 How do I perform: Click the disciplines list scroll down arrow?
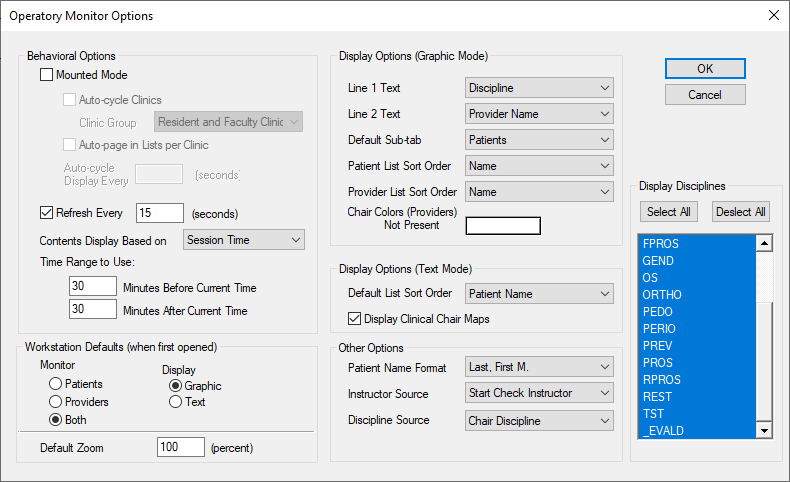[764, 430]
